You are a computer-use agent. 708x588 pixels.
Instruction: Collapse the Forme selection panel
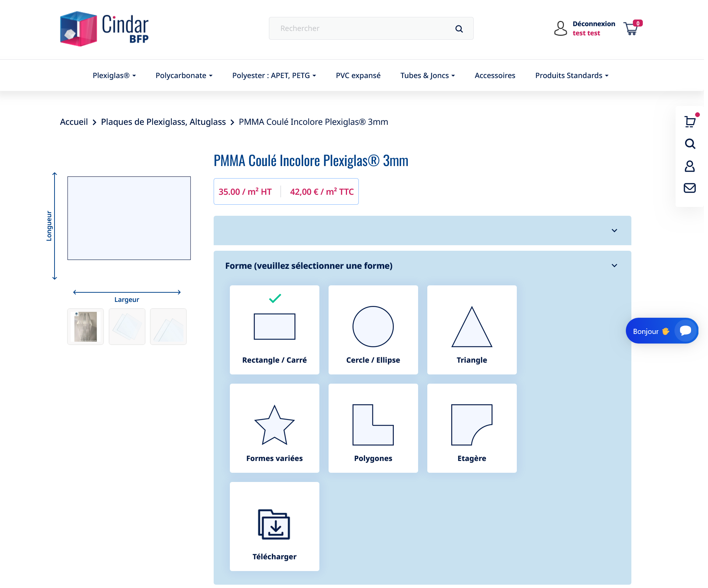click(x=614, y=266)
